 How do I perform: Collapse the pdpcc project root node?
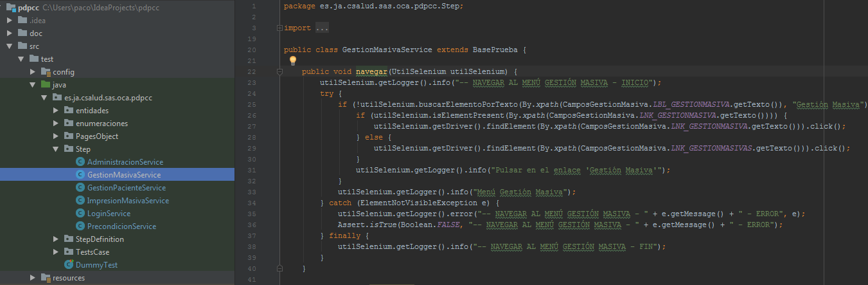(x=2, y=8)
